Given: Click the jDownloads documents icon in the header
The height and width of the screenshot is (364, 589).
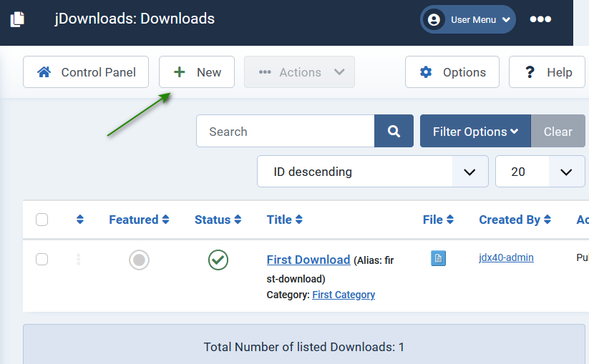Looking at the screenshot, I should (x=17, y=19).
